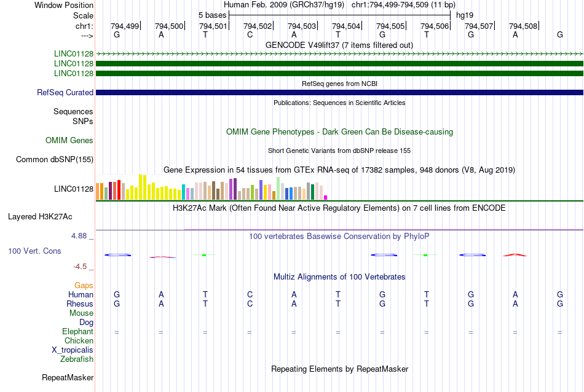The width and height of the screenshot is (584, 392).
Task: Click the Human species label
Action: pos(81,294)
